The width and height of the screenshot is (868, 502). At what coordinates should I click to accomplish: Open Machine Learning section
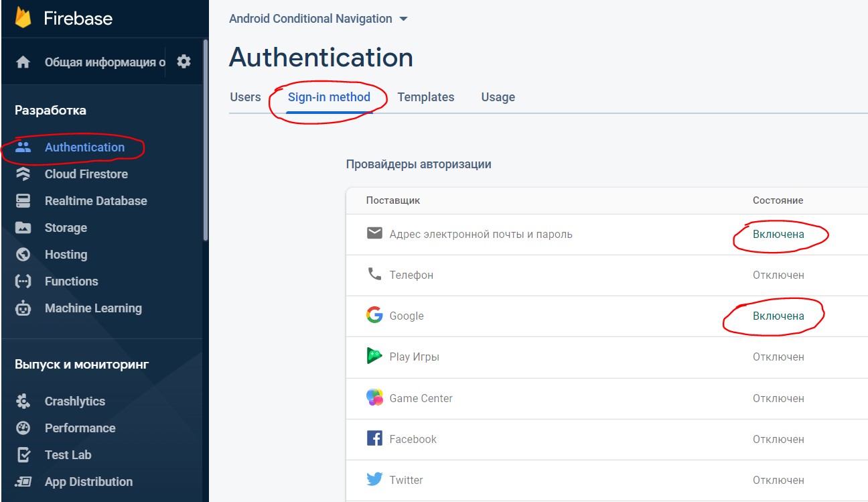point(93,308)
